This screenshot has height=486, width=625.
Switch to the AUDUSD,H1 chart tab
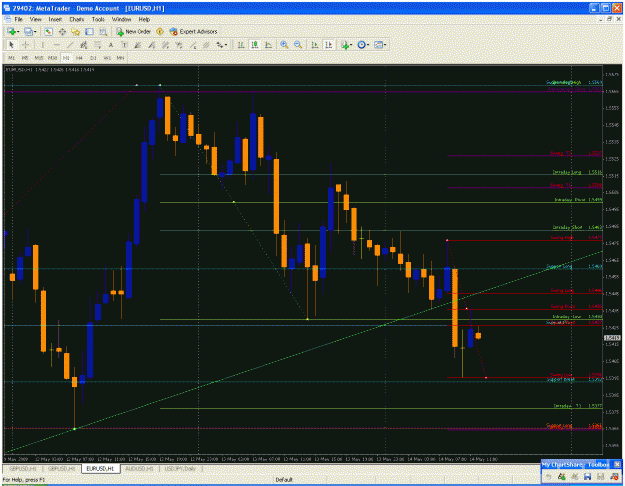coord(140,468)
